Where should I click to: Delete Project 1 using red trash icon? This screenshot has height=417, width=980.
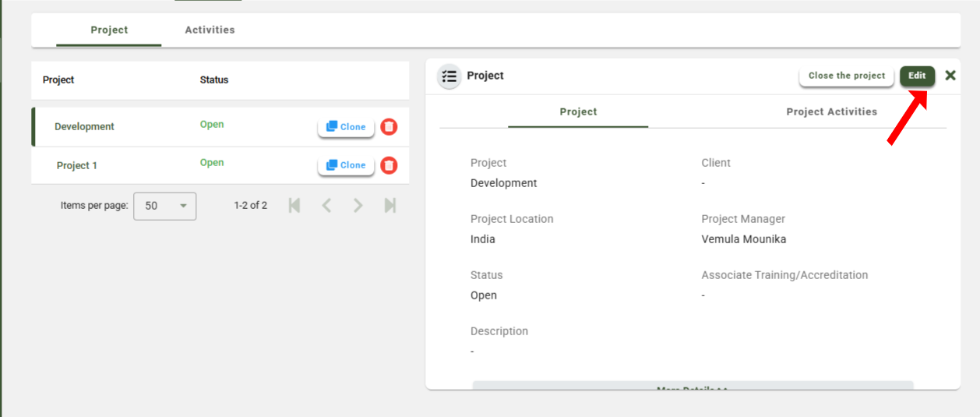pyautogui.click(x=389, y=165)
